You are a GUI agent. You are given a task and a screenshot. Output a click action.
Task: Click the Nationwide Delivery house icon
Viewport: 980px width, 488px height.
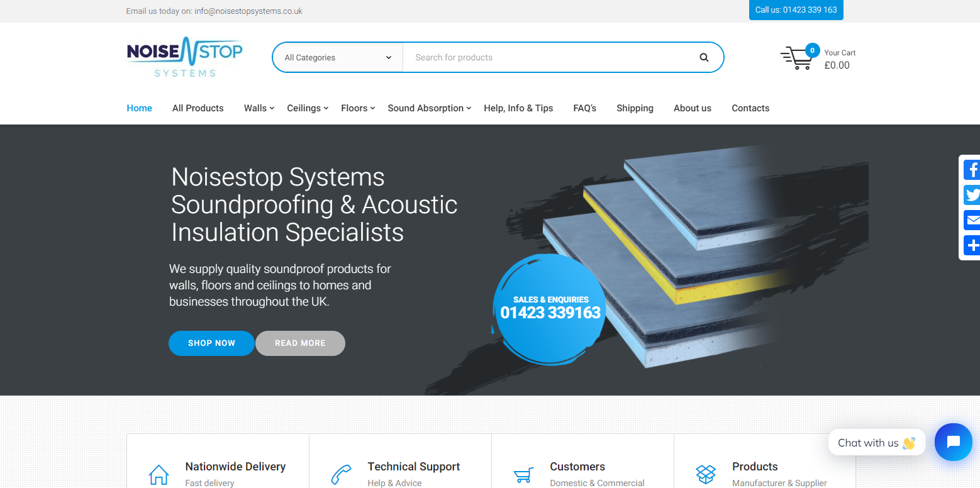click(159, 474)
